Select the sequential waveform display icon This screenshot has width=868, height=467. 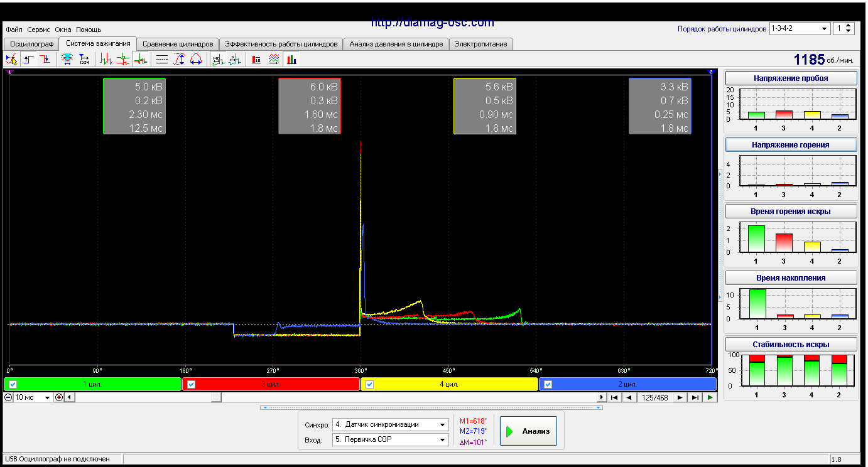[x=106, y=60]
